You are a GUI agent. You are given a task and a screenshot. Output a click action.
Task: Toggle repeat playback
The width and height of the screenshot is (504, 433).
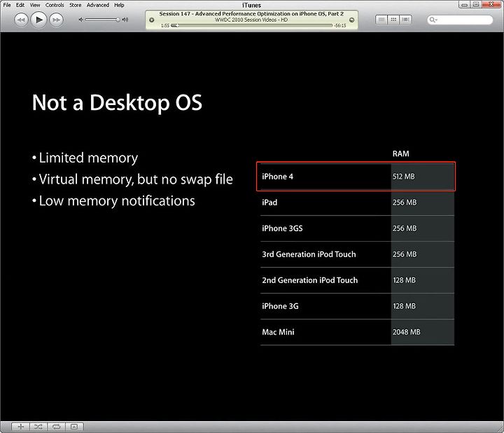(56, 427)
